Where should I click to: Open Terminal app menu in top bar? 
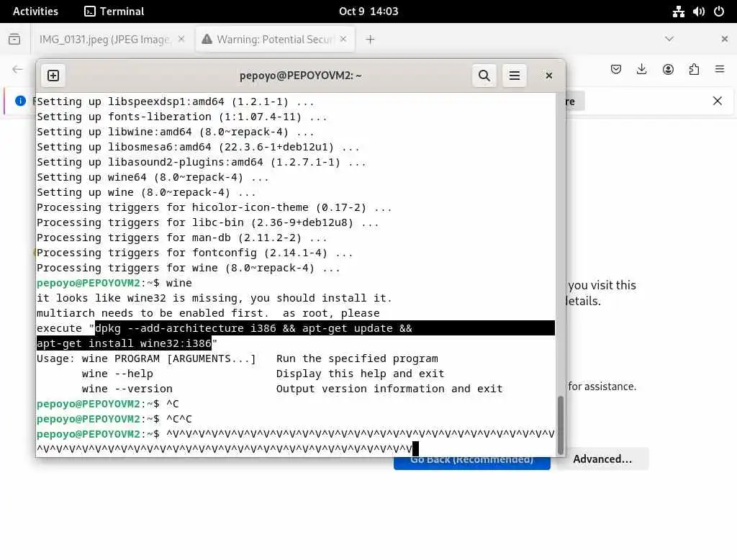(x=114, y=12)
